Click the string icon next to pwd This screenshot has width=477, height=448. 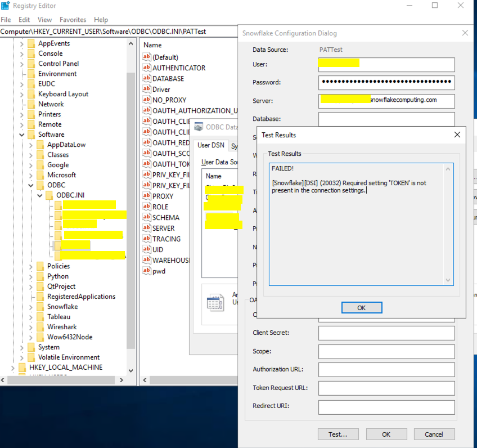[147, 271]
